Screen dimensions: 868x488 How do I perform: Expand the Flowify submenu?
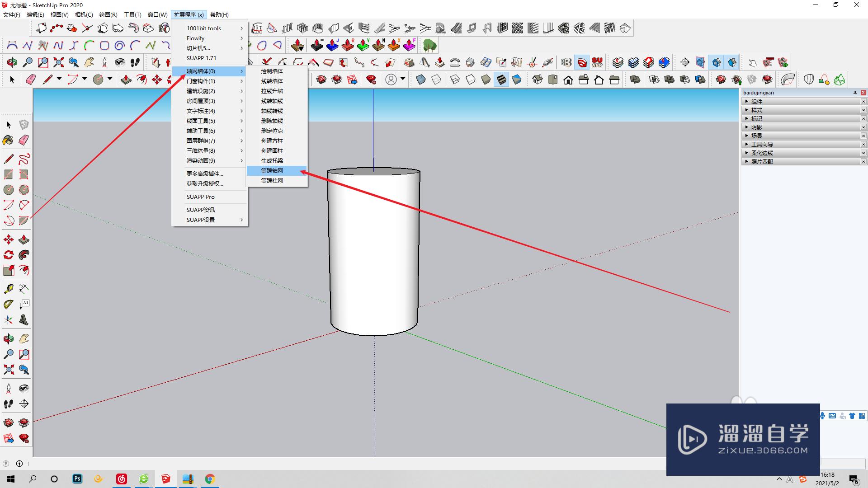click(210, 38)
